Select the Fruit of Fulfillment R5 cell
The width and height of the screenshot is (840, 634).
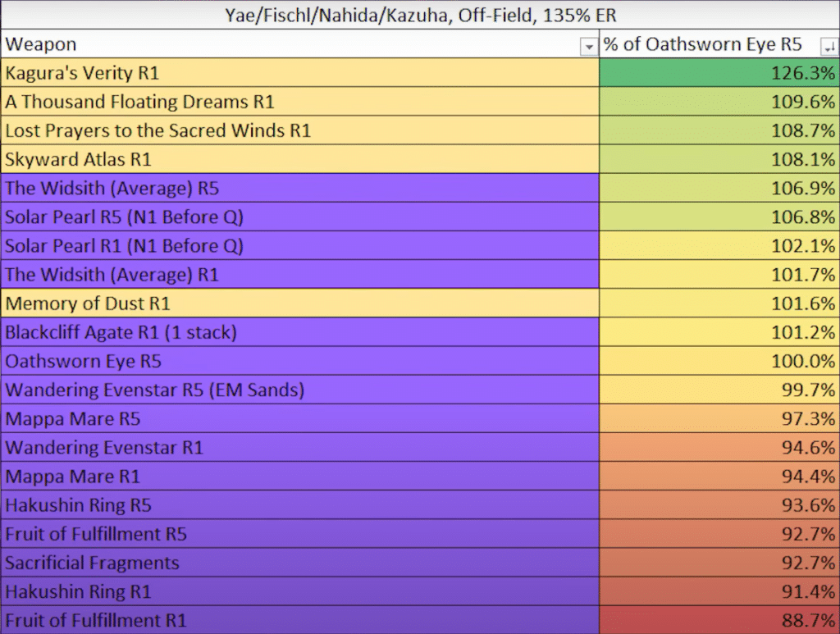point(300,535)
